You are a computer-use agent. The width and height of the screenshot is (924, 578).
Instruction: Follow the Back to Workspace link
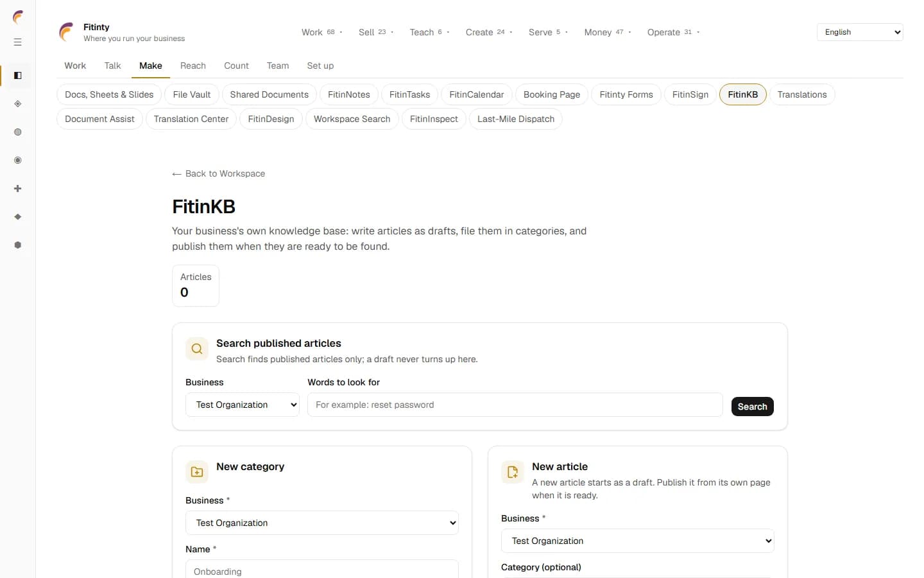(219, 173)
